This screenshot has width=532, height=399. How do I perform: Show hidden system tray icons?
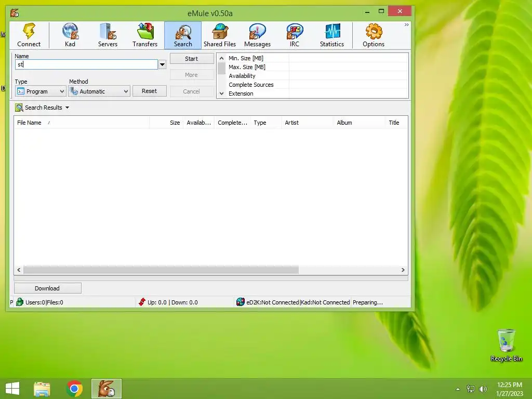click(x=458, y=389)
